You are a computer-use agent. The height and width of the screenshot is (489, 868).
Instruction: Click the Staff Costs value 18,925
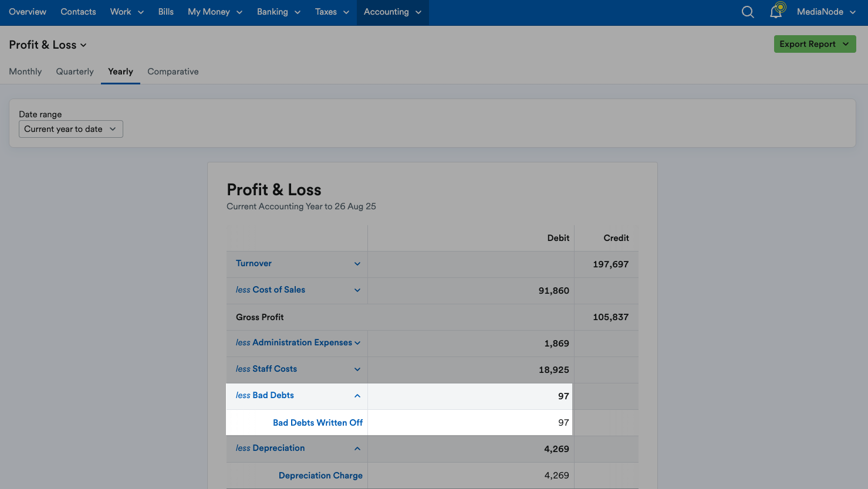pos(554,370)
